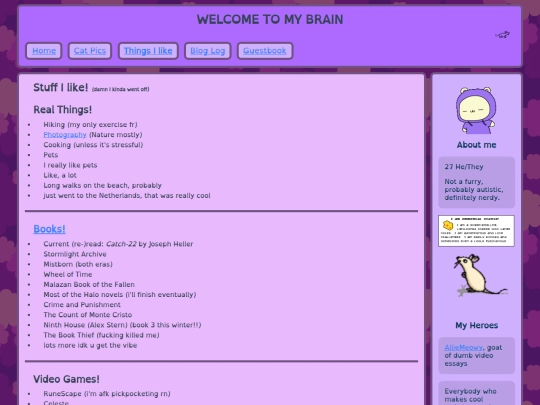Screen dimensions: 540x405
Task: Click the My Heroes sidebar heading
Action: (x=476, y=325)
